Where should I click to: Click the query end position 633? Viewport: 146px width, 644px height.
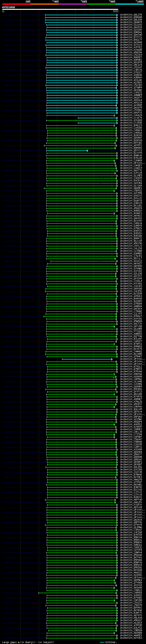115,11
